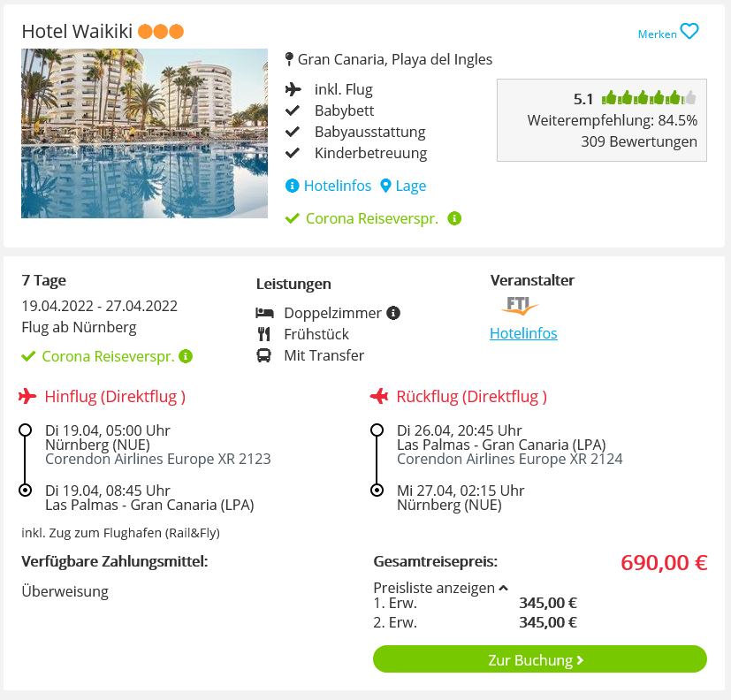Image resolution: width=731 pixels, height=700 pixels.
Task: Click the red Rückflug airplane icon
Action: 379,396
